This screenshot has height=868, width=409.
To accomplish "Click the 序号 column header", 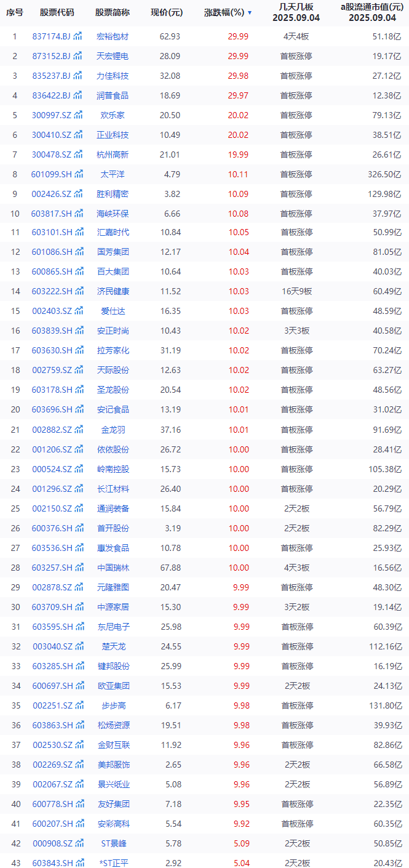I will [x=15, y=12].
